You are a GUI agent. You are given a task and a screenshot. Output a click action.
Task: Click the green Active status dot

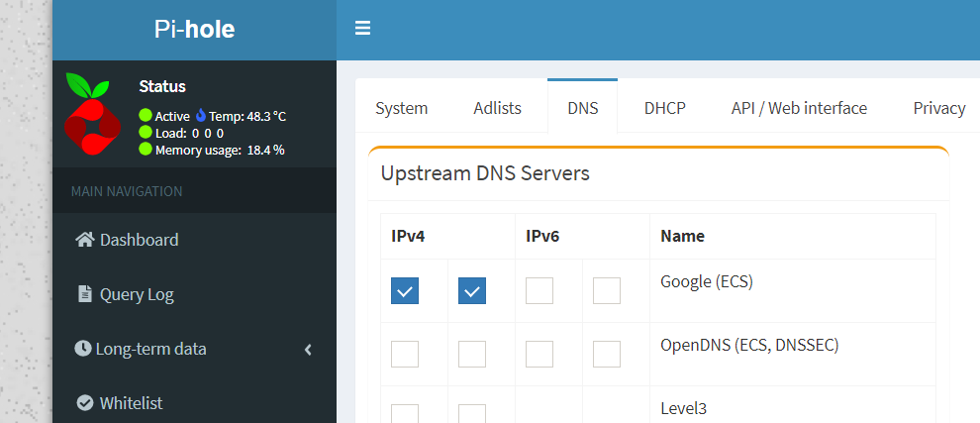coord(146,116)
